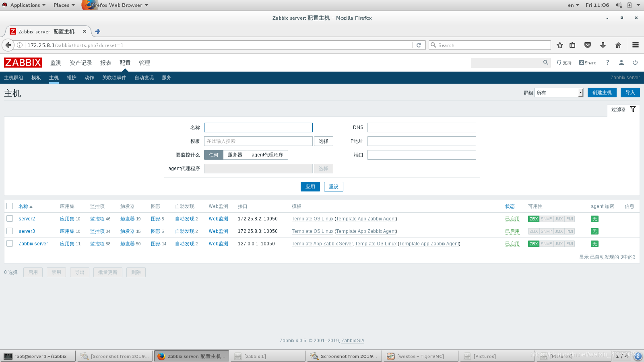Open the server2 host link
644x362 pixels.
point(27,219)
